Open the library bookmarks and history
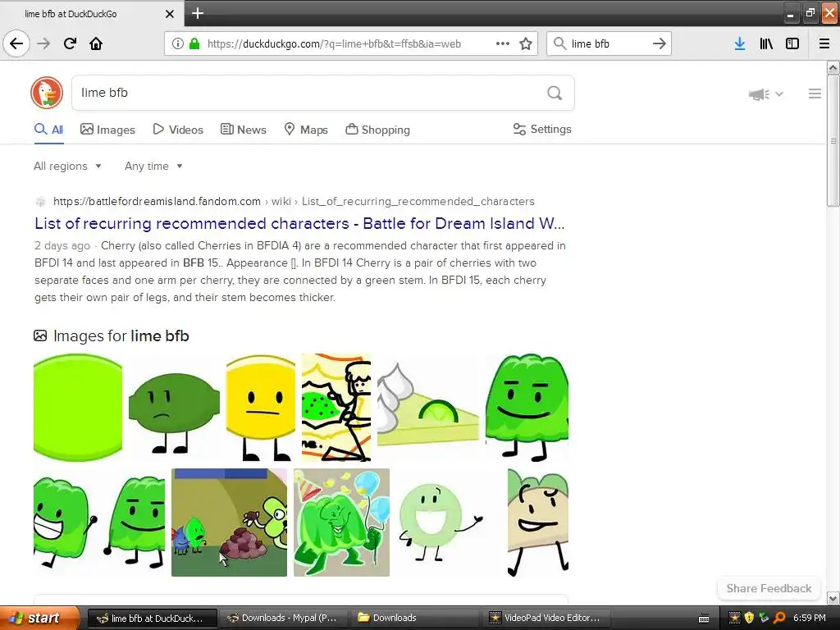 (766, 43)
